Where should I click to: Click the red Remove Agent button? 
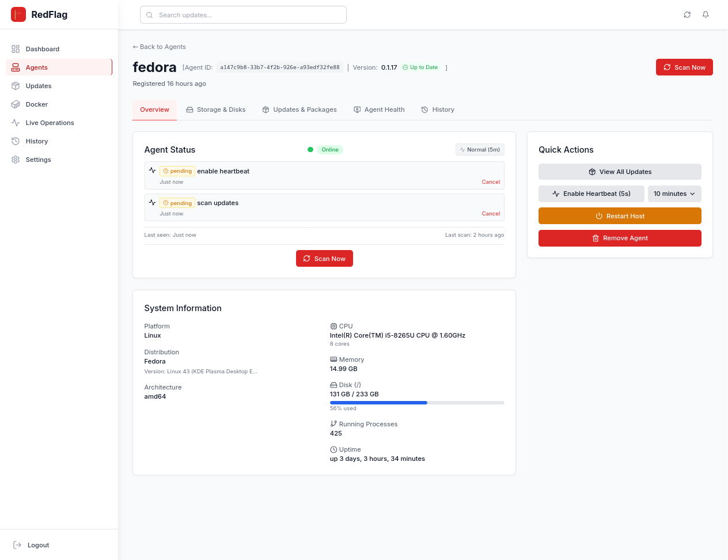tap(620, 238)
